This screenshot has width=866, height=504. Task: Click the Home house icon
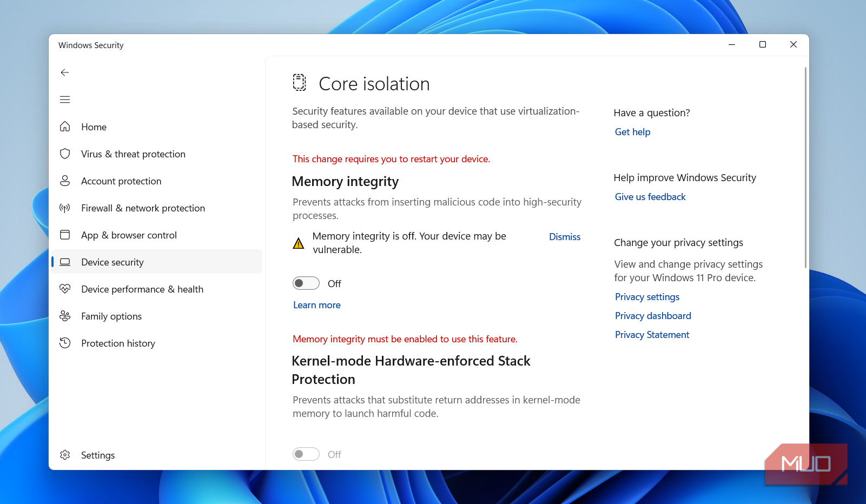point(65,127)
